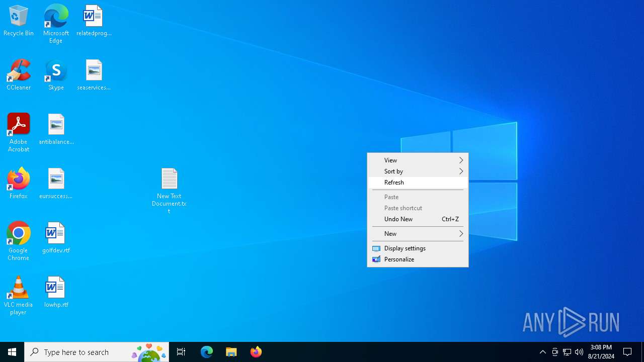Choose Undo New from the context menu
The image size is (644, 362).
click(x=418, y=219)
